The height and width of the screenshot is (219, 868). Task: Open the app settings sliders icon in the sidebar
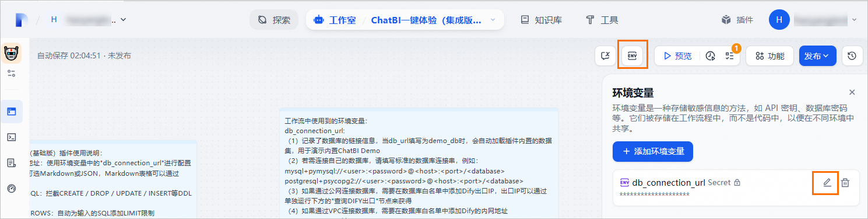[x=12, y=74]
